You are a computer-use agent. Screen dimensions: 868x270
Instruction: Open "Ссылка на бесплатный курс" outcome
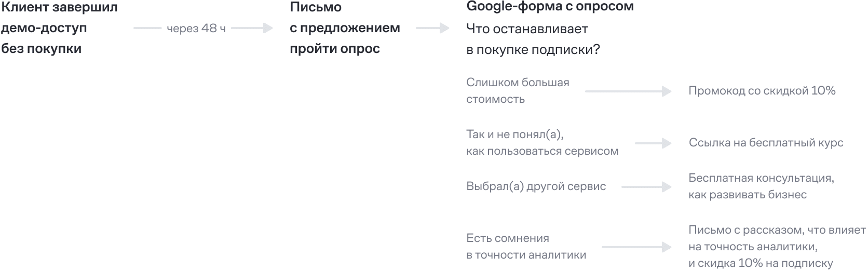[766, 143]
